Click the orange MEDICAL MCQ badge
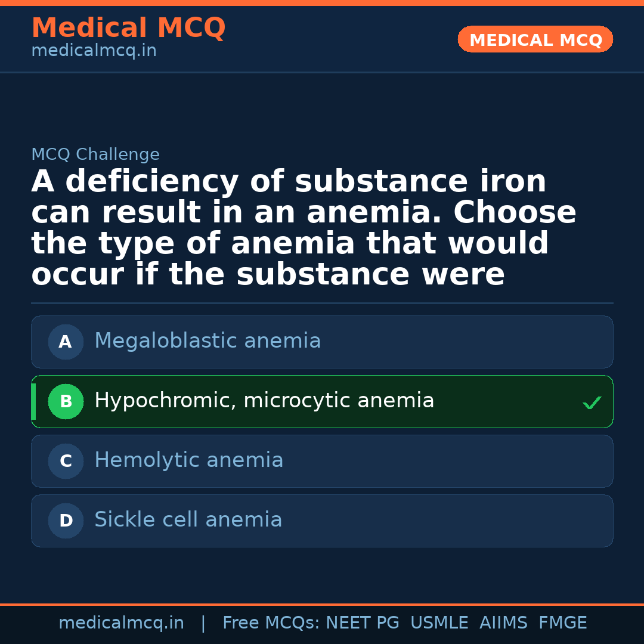 coord(535,40)
